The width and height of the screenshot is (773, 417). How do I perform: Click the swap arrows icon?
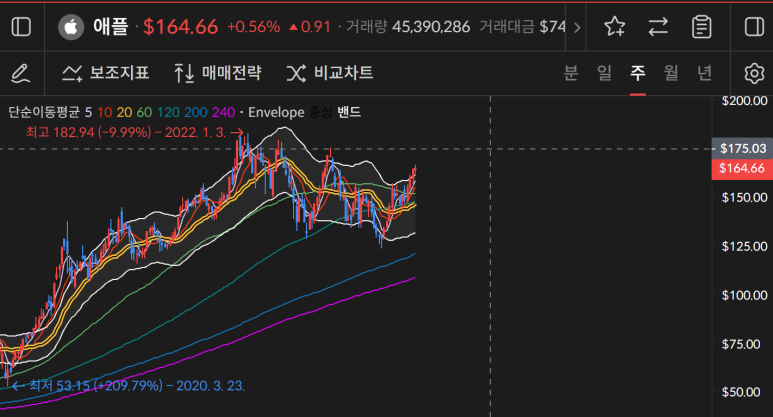(x=658, y=27)
